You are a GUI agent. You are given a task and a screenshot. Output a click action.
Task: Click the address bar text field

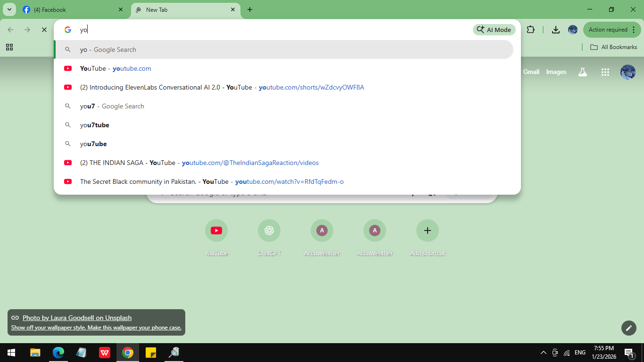[273, 30]
